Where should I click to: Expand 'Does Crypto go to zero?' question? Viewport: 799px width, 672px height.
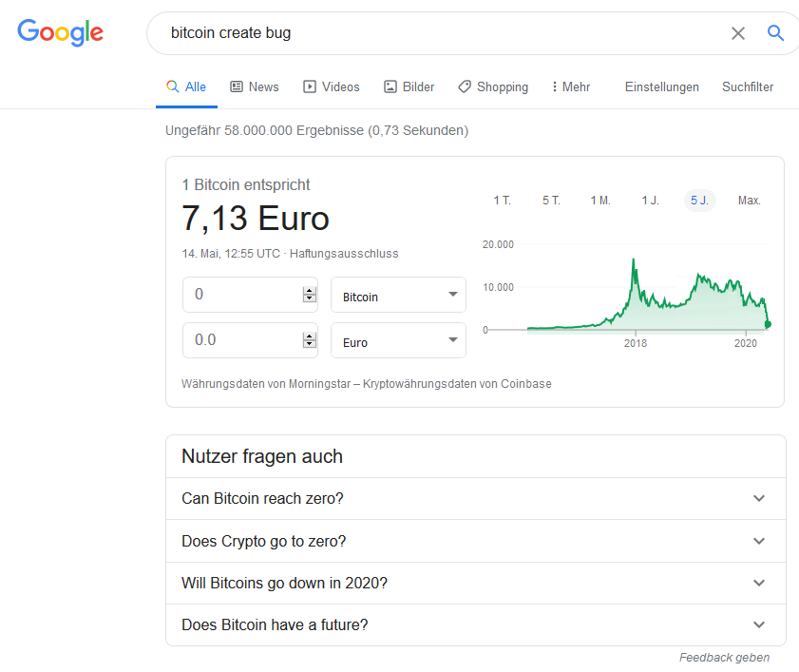pyautogui.click(x=475, y=541)
